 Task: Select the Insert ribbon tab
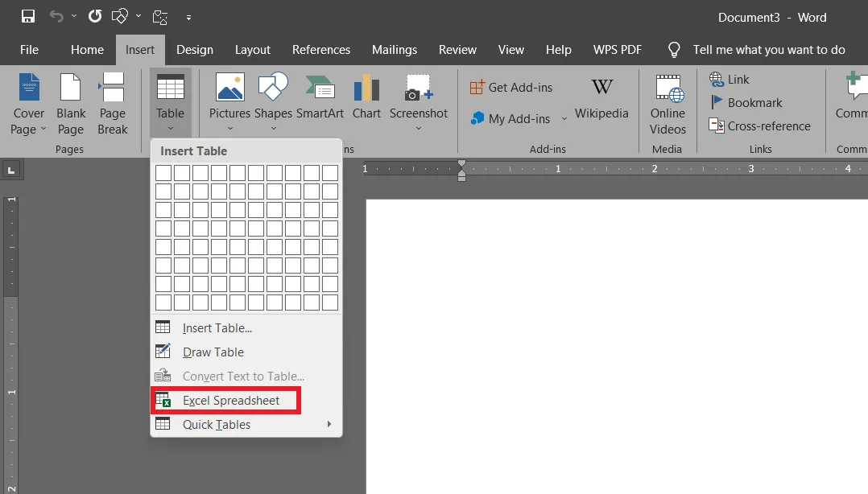[140, 50]
